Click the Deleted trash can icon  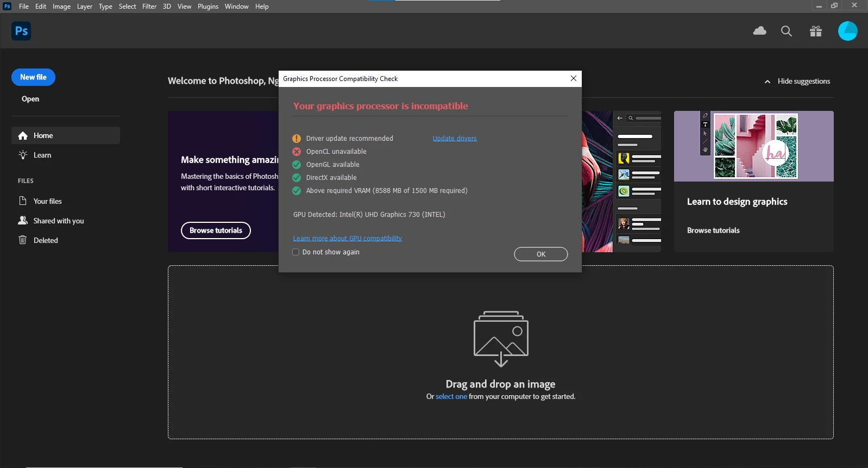click(x=23, y=240)
